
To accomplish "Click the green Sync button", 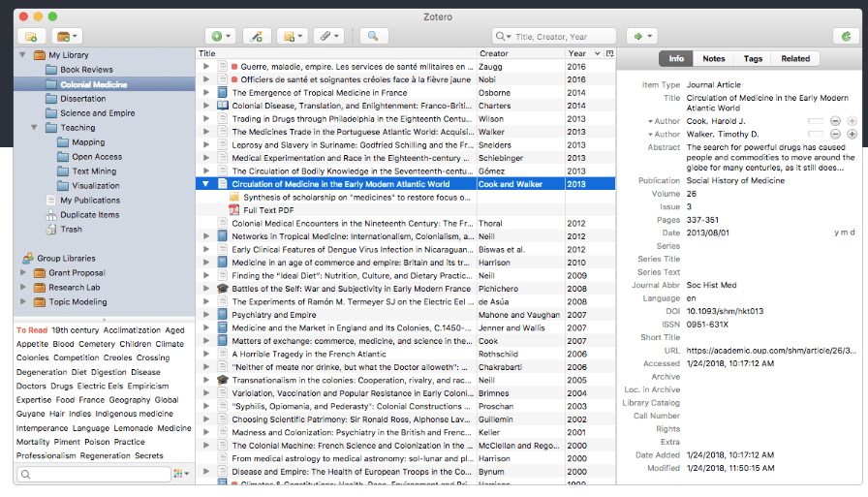I will tap(846, 36).
